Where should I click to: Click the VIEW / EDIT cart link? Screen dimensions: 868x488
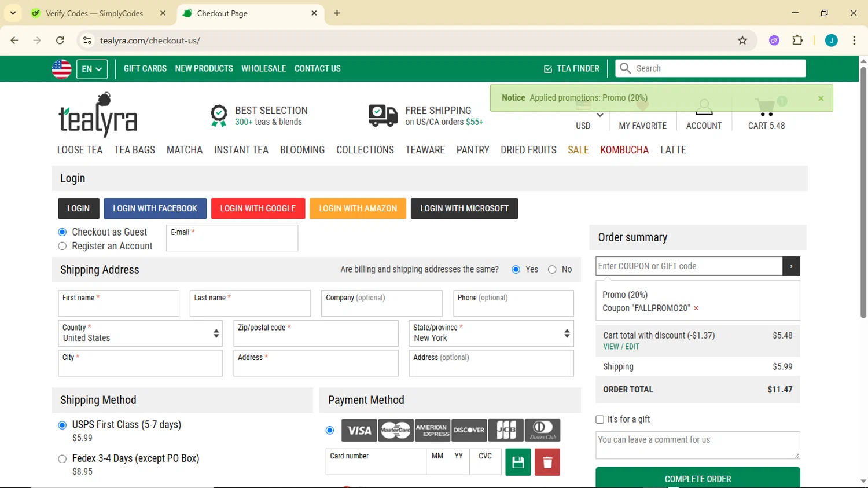coord(621,347)
